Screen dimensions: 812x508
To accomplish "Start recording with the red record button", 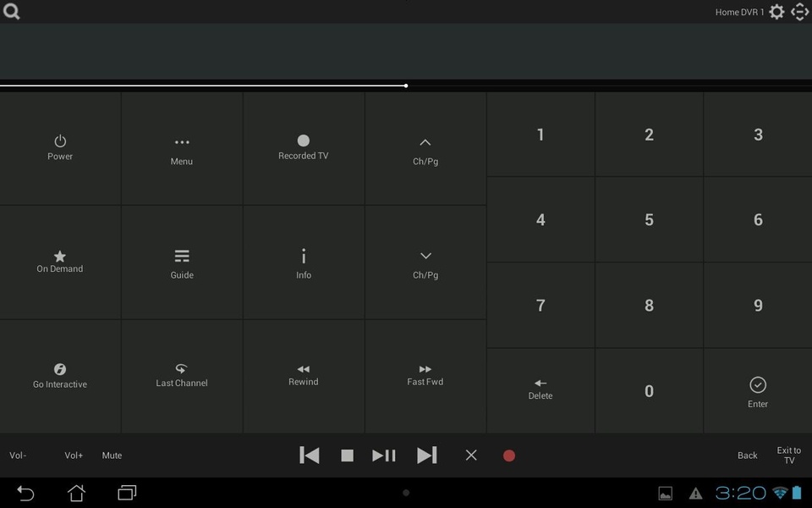I will coord(509,456).
